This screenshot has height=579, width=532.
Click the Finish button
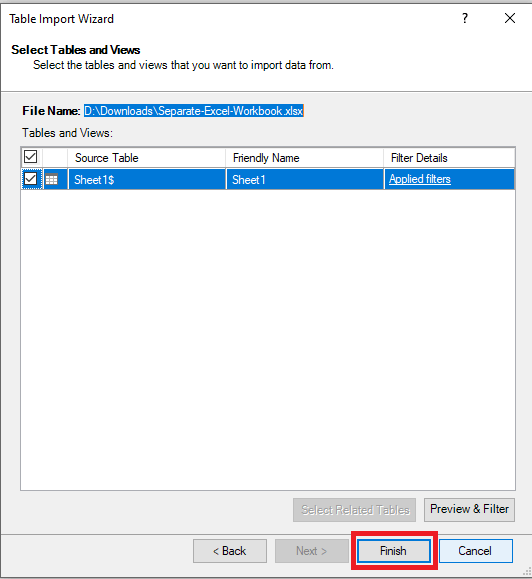394,551
